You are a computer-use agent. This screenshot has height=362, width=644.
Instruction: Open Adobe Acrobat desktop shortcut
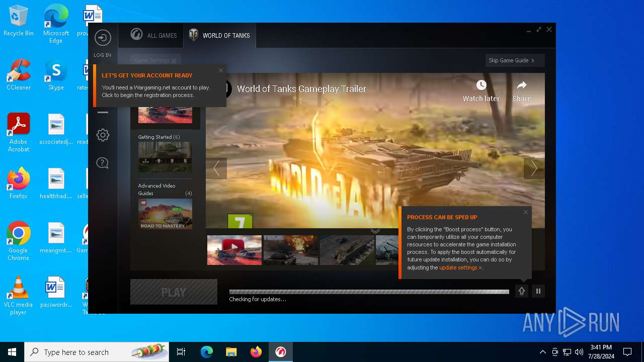coord(19,133)
